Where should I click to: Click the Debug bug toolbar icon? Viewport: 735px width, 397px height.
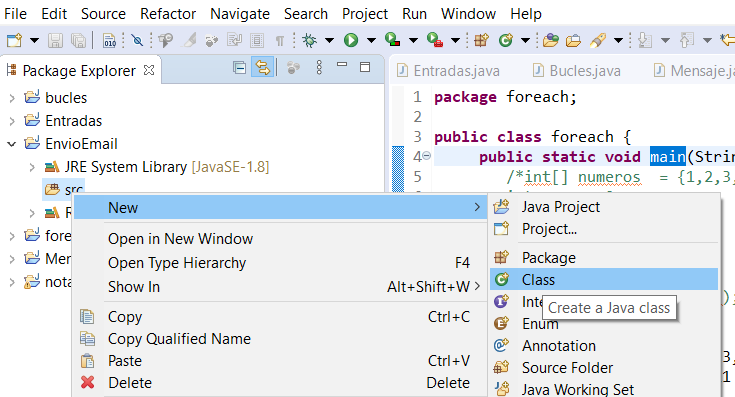point(309,40)
